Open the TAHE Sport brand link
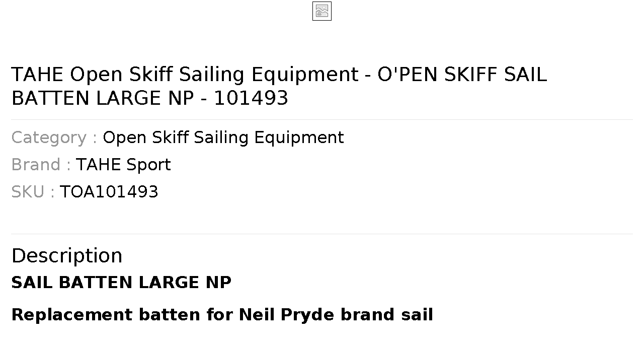This screenshot has height=343, width=644. pyautogui.click(x=123, y=165)
